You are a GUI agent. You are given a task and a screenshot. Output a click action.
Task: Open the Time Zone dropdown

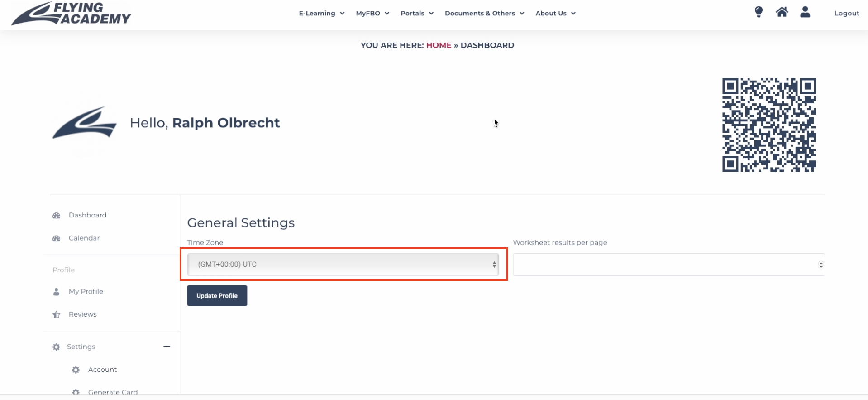pos(343,265)
